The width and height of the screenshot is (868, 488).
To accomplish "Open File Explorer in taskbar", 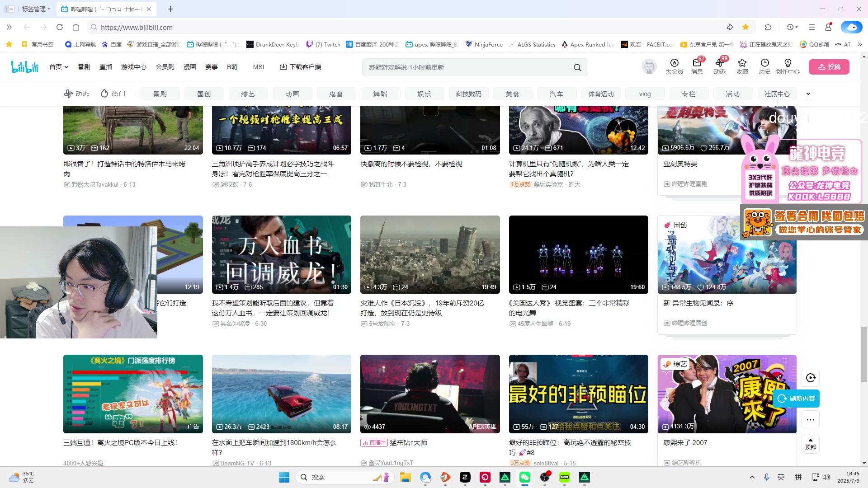I will click(x=405, y=477).
